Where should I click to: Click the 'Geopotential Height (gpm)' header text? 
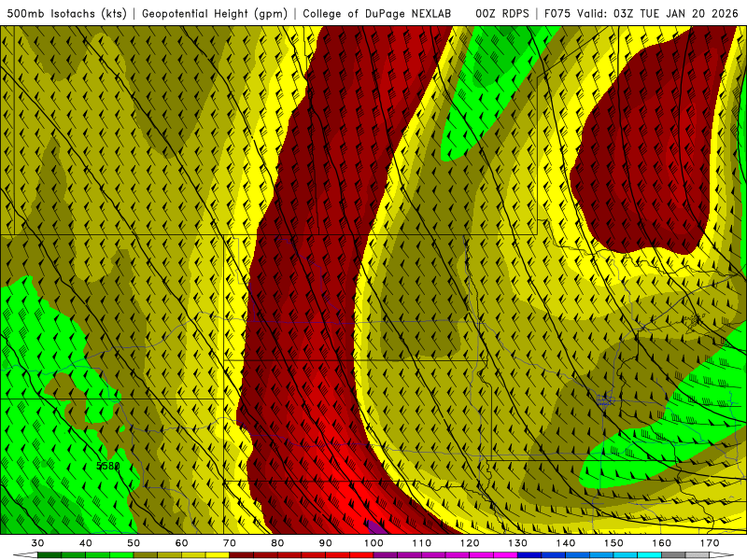[x=215, y=13]
